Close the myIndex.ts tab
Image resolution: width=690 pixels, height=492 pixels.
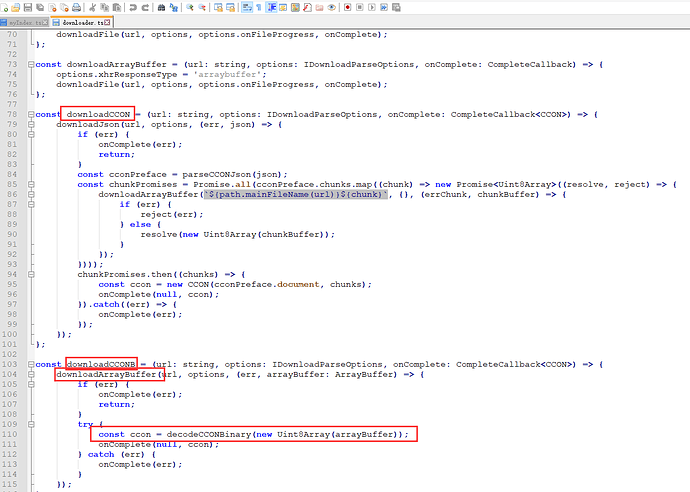click(45, 22)
